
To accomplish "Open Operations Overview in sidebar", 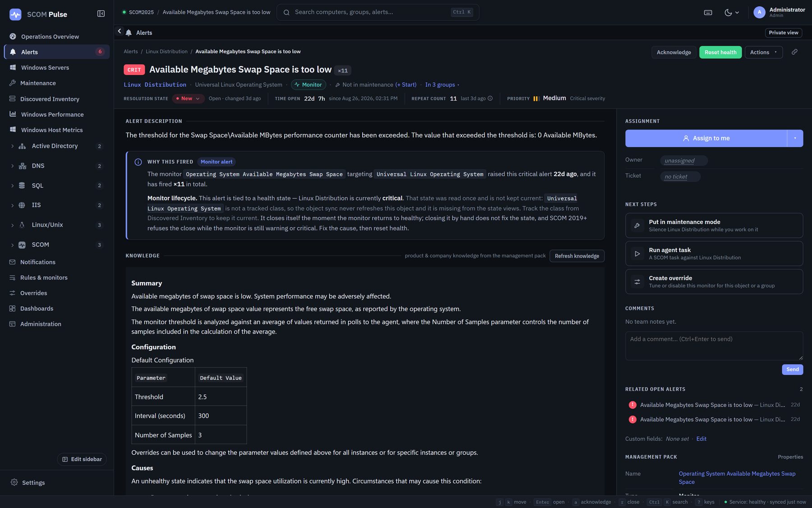I will coord(57,37).
